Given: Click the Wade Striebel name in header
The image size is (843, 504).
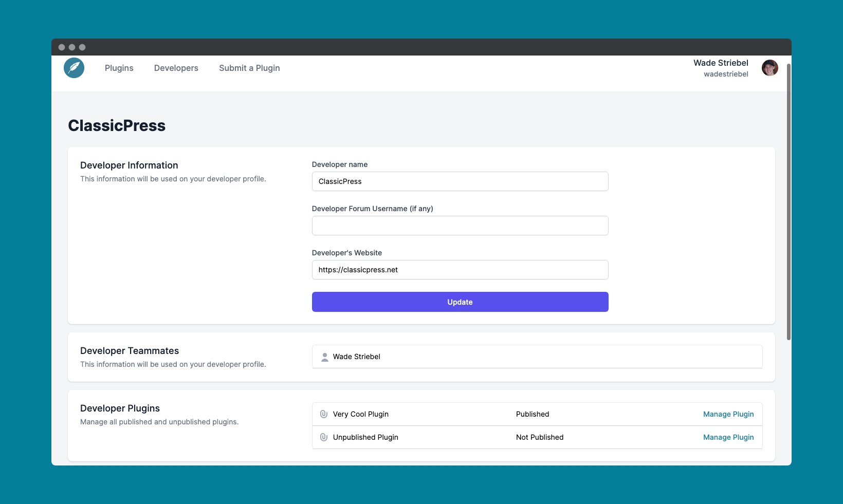Looking at the screenshot, I should (x=721, y=63).
